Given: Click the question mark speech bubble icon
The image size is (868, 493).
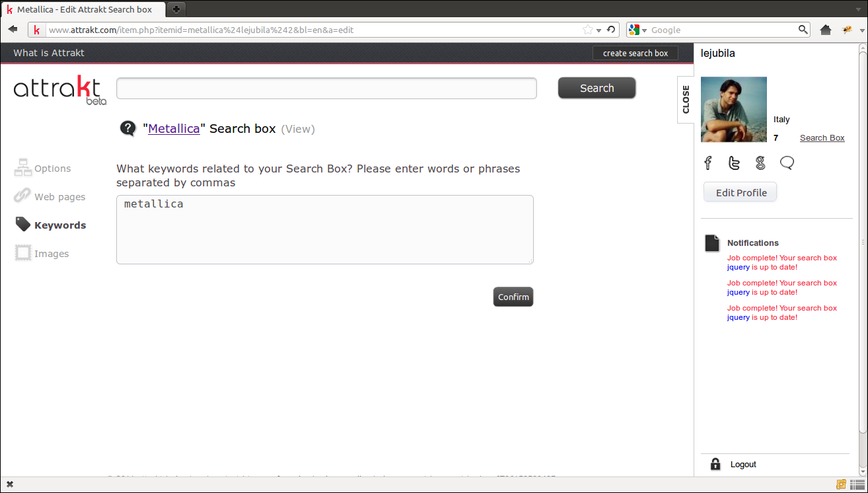Looking at the screenshot, I should point(128,129).
